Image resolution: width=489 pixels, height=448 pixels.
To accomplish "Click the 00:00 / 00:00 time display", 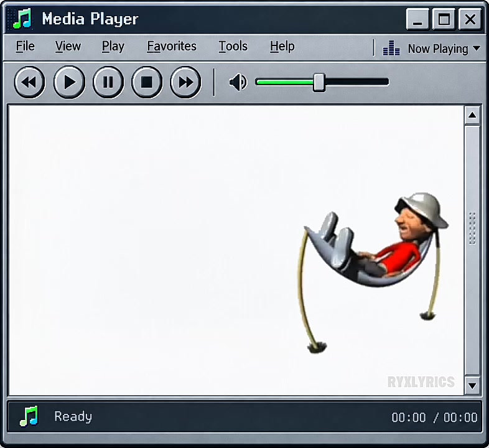I will coord(434,418).
